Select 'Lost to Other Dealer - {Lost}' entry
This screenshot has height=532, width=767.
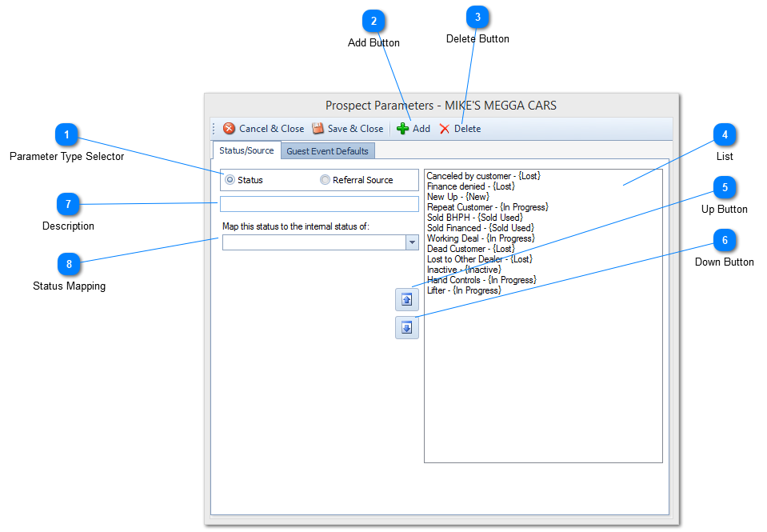click(479, 259)
